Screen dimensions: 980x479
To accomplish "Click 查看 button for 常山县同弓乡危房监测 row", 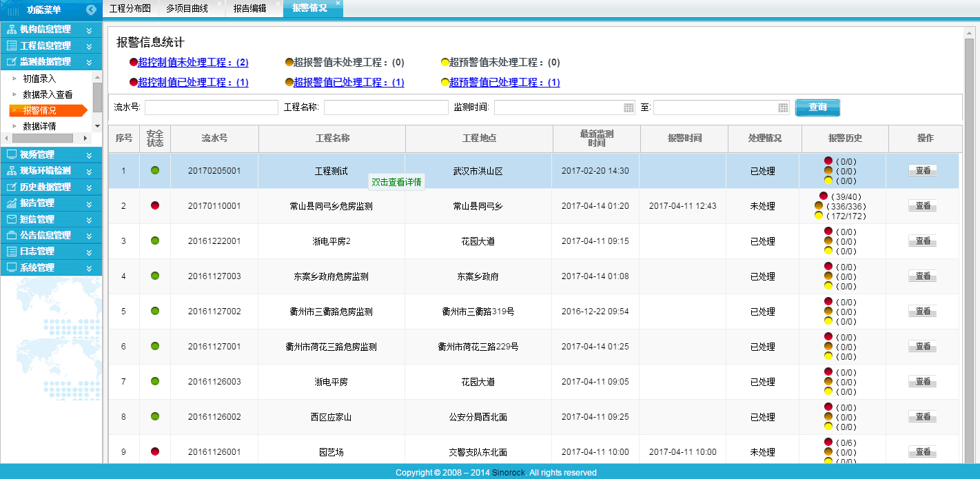I will click(923, 206).
